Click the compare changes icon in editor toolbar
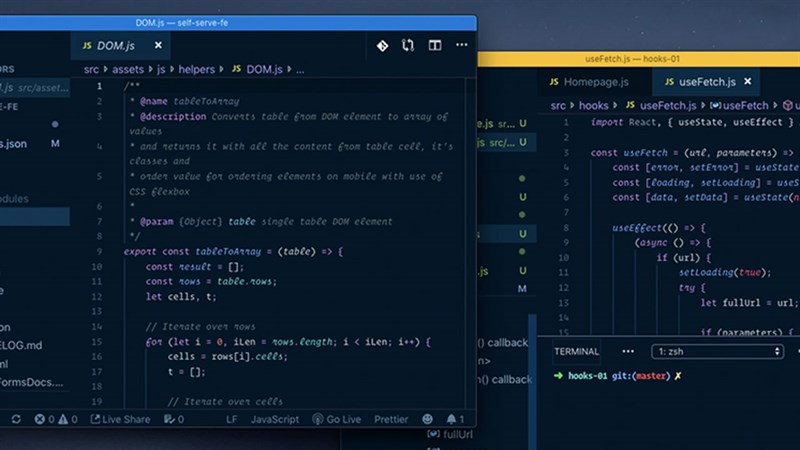800x450 pixels. (408, 45)
